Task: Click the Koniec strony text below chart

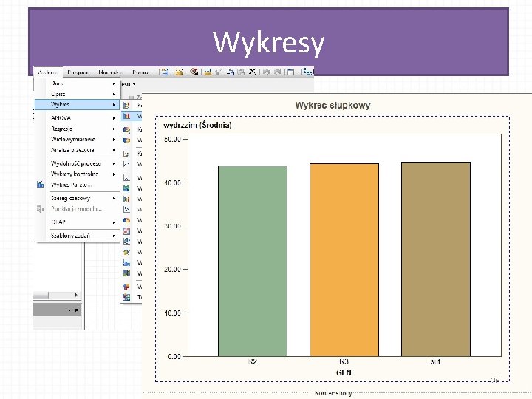Action: point(333,393)
